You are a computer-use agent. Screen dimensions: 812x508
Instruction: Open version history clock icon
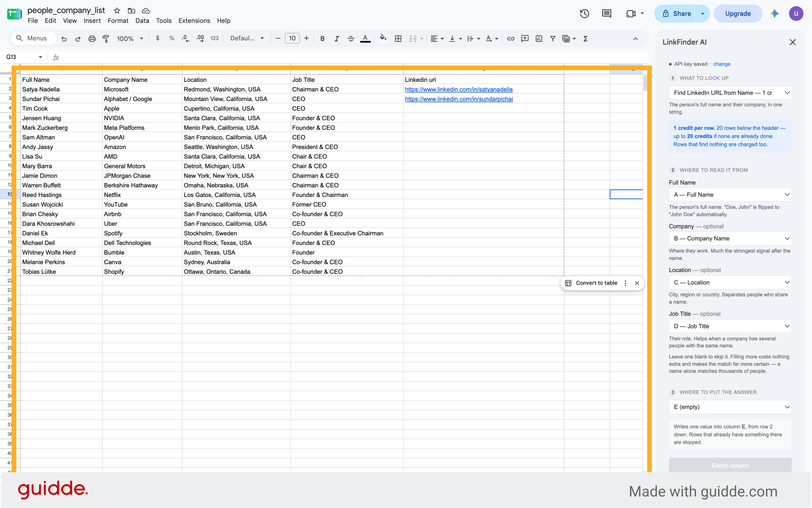click(584, 14)
